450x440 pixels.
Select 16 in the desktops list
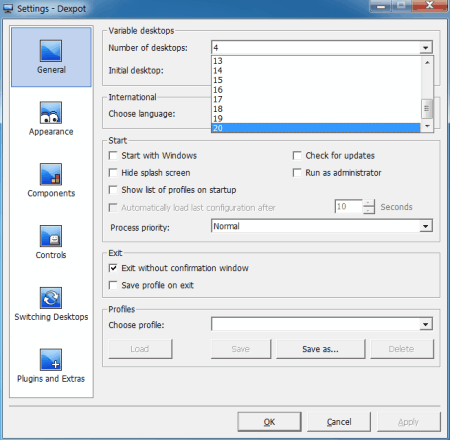316,90
